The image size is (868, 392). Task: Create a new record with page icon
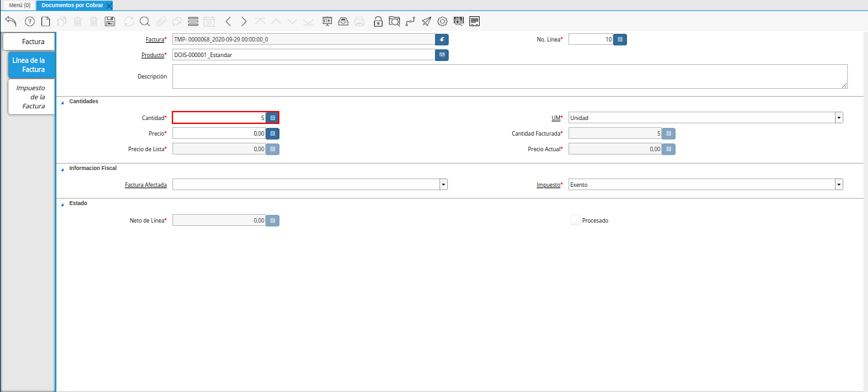(x=45, y=21)
